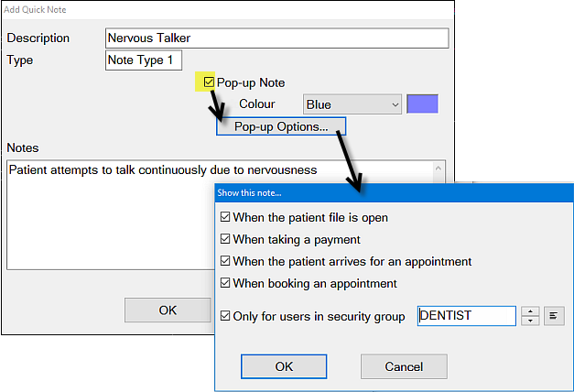Click the blue colour swatch preview
The width and height of the screenshot is (574, 392).
coord(422,104)
